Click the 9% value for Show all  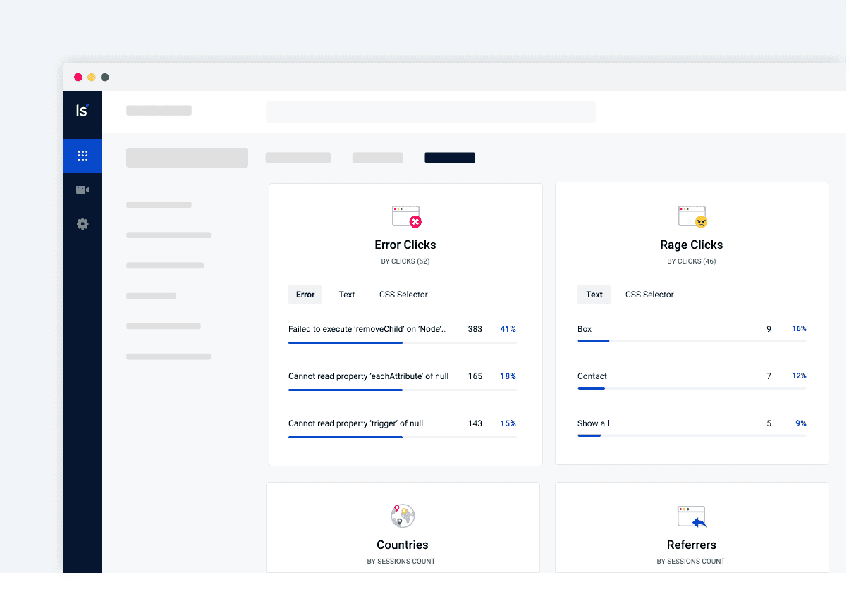(801, 423)
